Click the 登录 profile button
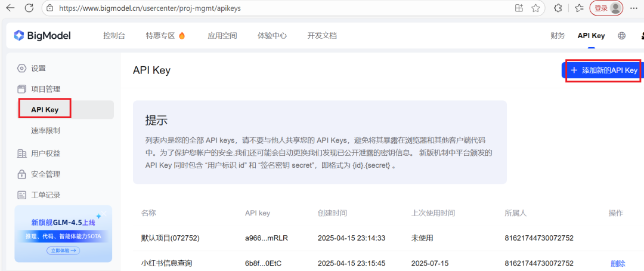 [x=606, y=8]
